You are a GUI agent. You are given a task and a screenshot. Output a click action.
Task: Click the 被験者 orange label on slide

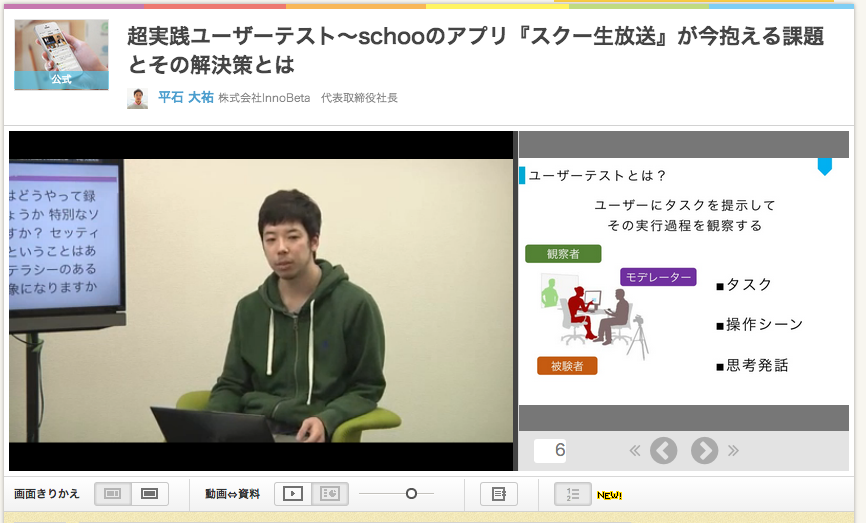click(x=567, y=366)
